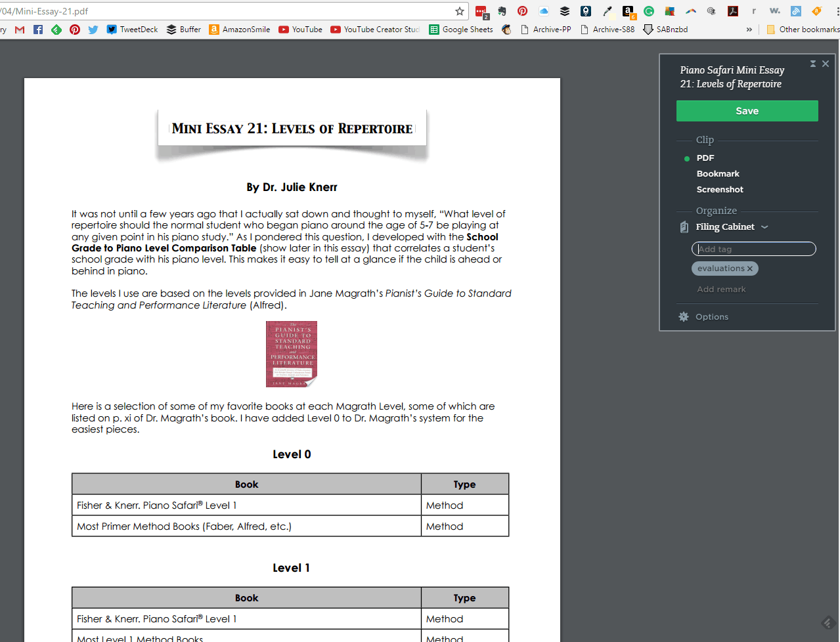Image resolution: width=840 pixels, height=642 pixels.
Task: Open the Feedly bookmark icon
Action: tap(56, 30)
